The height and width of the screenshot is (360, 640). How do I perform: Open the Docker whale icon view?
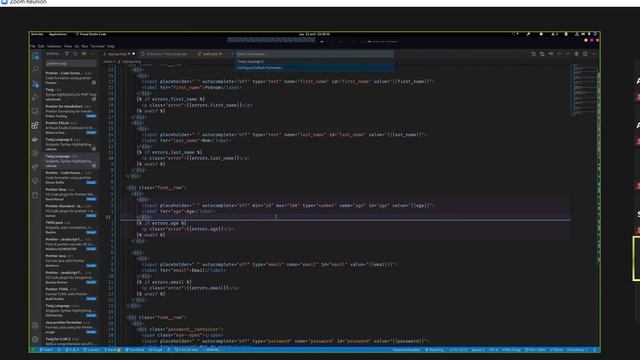[36, 139]
